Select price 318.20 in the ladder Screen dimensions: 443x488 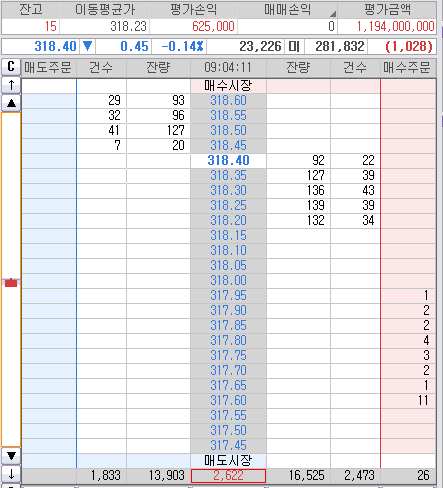tap(228, 221)
